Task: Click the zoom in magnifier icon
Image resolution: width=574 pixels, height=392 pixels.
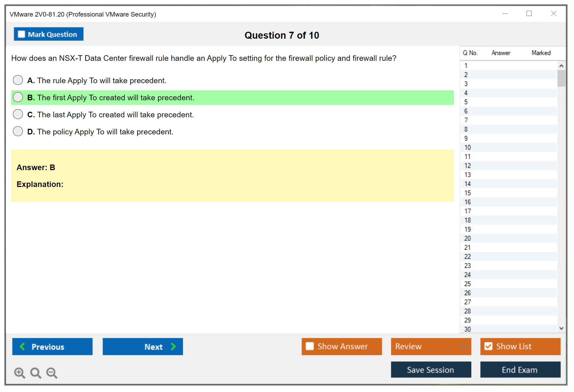Action: 19,373
